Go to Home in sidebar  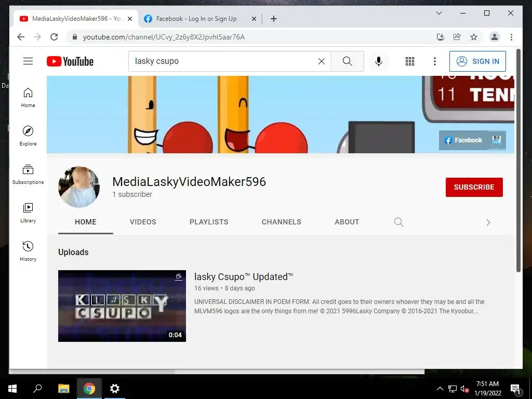(28, 98)
